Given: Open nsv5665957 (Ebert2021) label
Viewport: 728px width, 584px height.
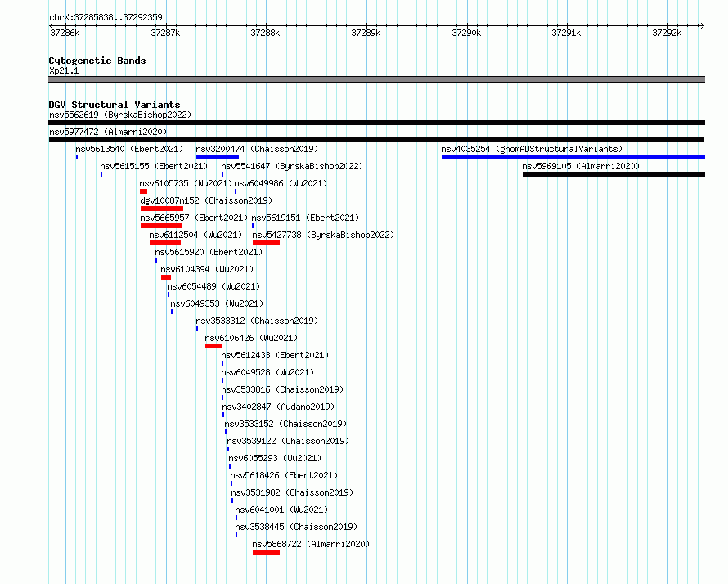Looking at the screenshot, I should pyautogui.click(x=194, y=218).
